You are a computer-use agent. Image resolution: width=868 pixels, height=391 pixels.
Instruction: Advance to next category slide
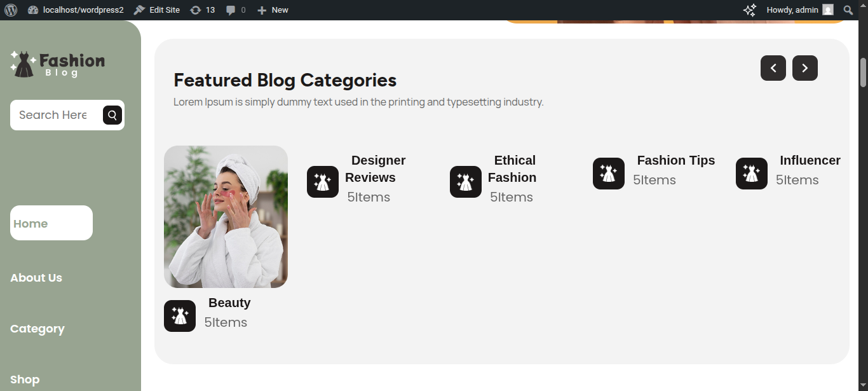point(805,68)
